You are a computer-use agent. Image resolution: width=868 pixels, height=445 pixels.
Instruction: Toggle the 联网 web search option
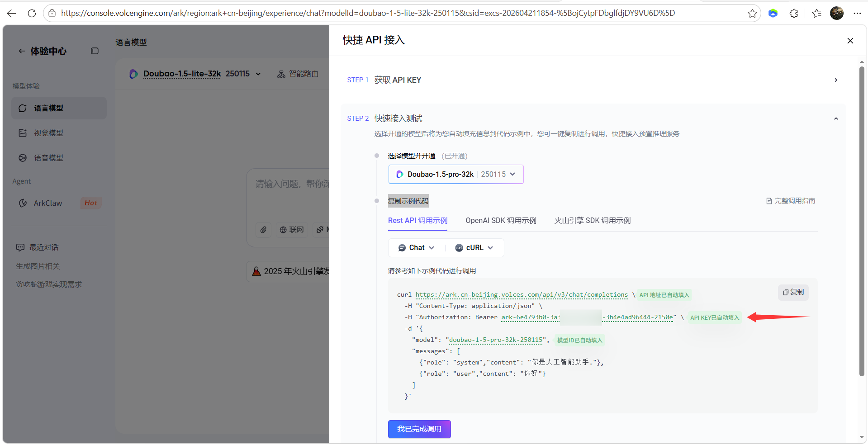click(291, 230)
